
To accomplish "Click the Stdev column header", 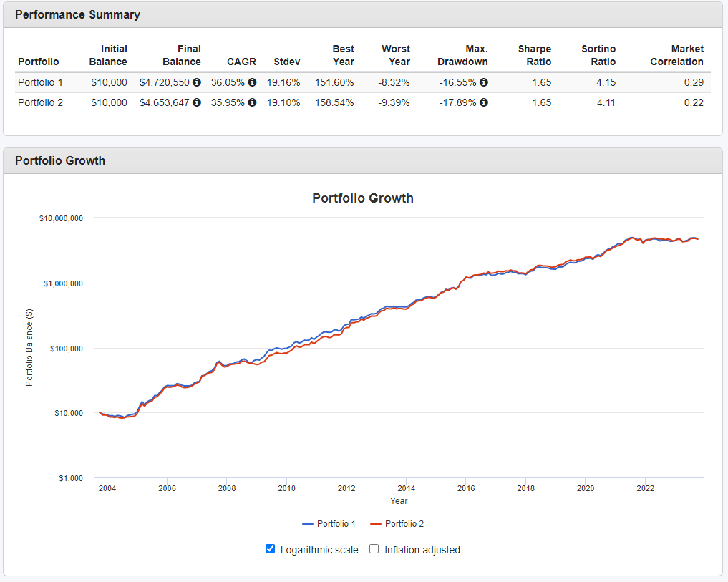I will [287, 62].
